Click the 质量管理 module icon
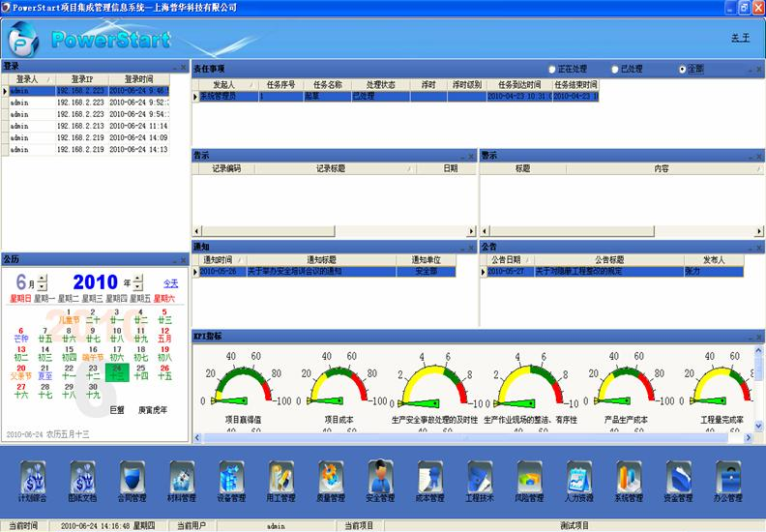Image resolution: width=766 pixels, height=532 pixels. [331, 478]
